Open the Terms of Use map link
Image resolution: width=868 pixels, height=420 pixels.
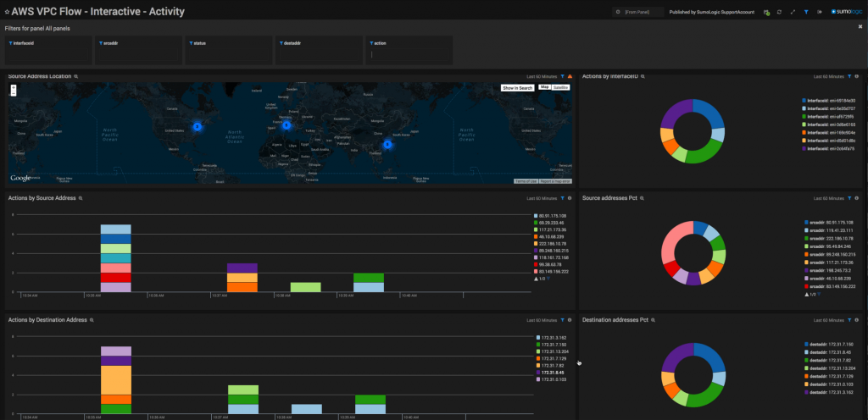point(526,181)
